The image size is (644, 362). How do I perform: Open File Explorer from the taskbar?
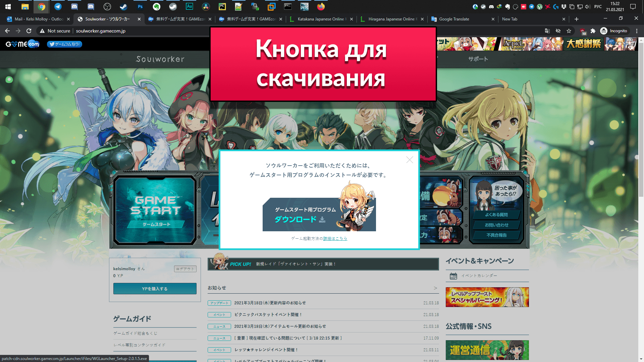click(25, 6)
